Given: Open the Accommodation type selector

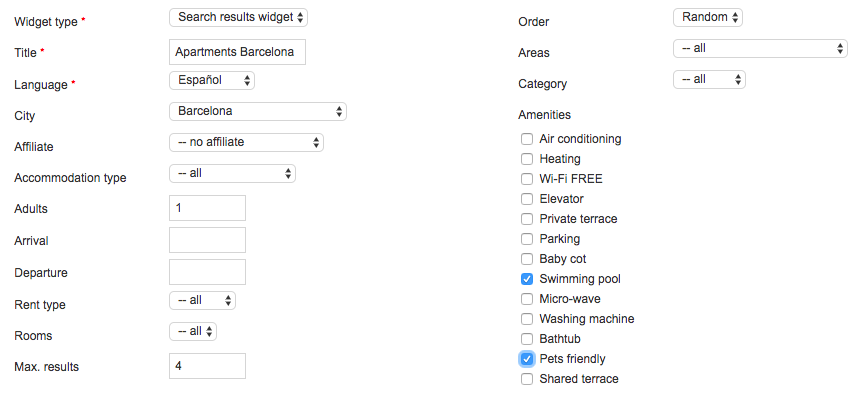Looking at the screenshot, I should (x=233, y=173).
